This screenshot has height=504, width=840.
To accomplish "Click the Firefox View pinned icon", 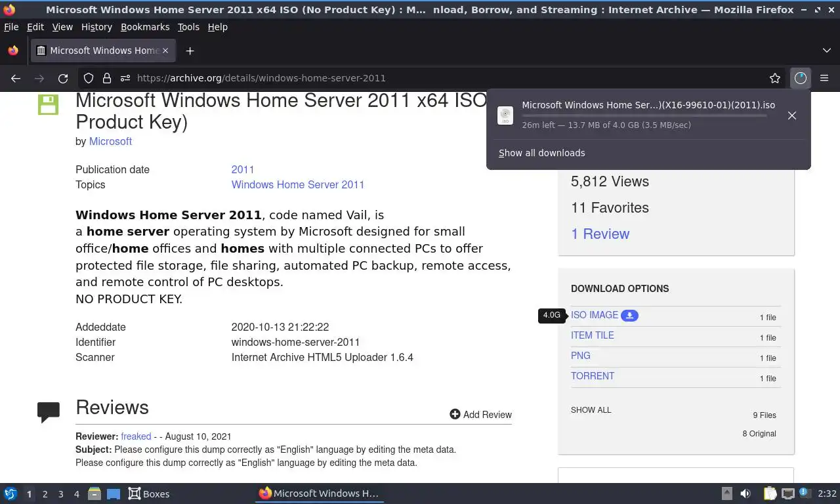I will pos(13,51).
